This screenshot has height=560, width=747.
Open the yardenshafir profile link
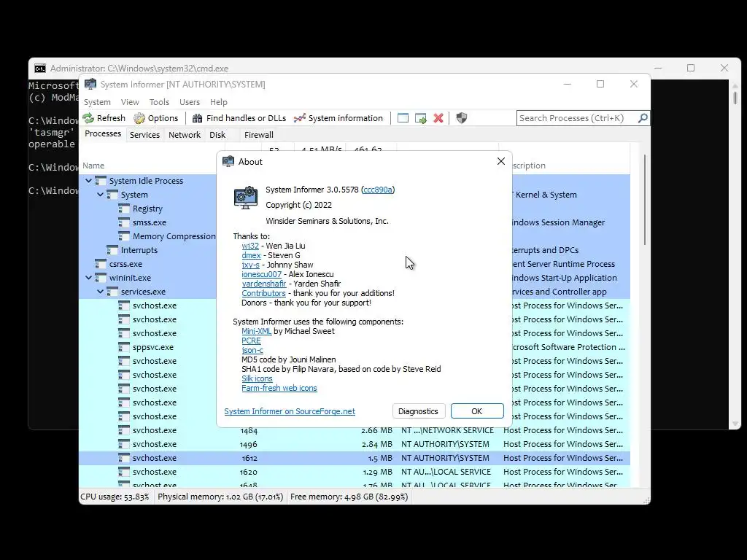coord(264,284)
